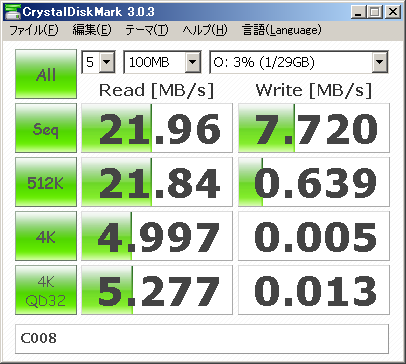
Task: Select the 4K read result 4.997
Action: click(157, 236)
